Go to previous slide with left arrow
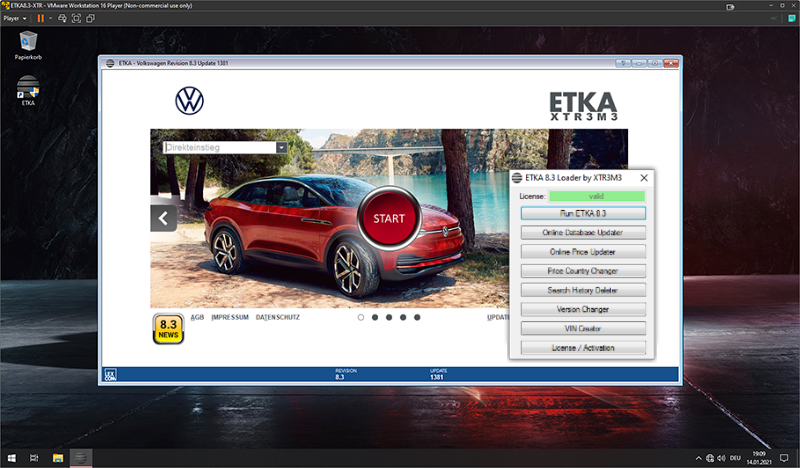800x468 pixels. click(164, 218)
